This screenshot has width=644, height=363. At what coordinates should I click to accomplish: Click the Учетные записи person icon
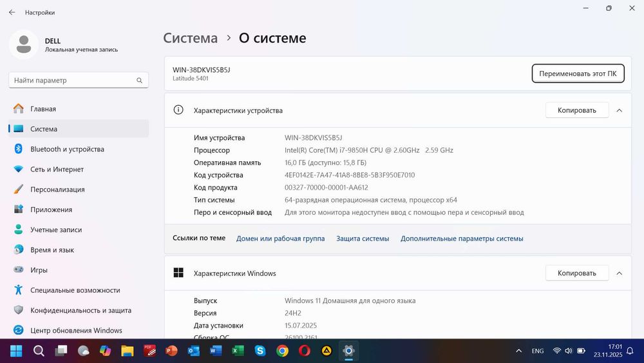click(19, 230)
